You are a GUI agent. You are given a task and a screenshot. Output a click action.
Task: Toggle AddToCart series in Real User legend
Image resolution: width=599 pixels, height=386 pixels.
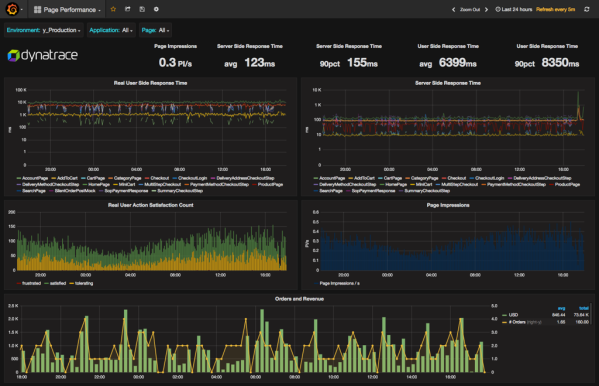click(x=67, y=178)
